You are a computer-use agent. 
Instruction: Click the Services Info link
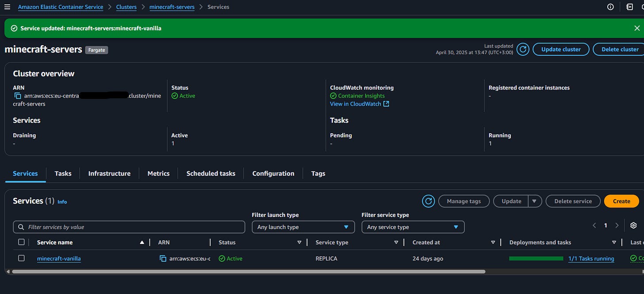click(x=62, y=202)
